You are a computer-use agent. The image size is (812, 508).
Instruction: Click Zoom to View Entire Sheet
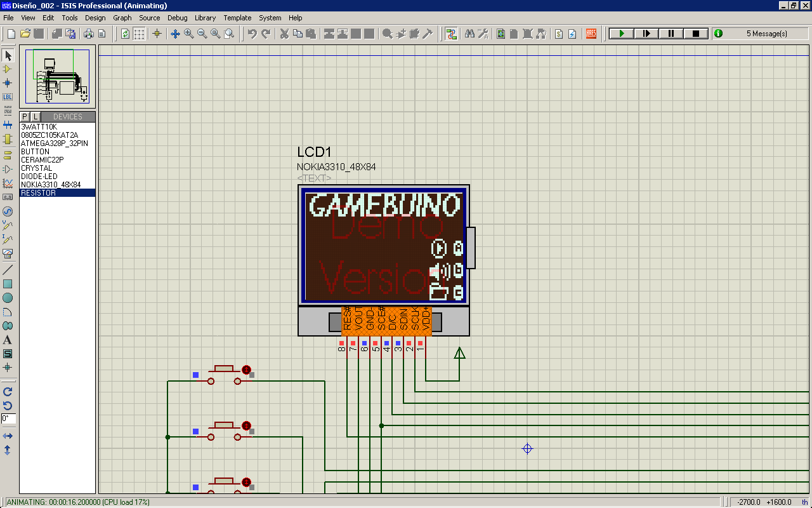(x=215, y=34)
